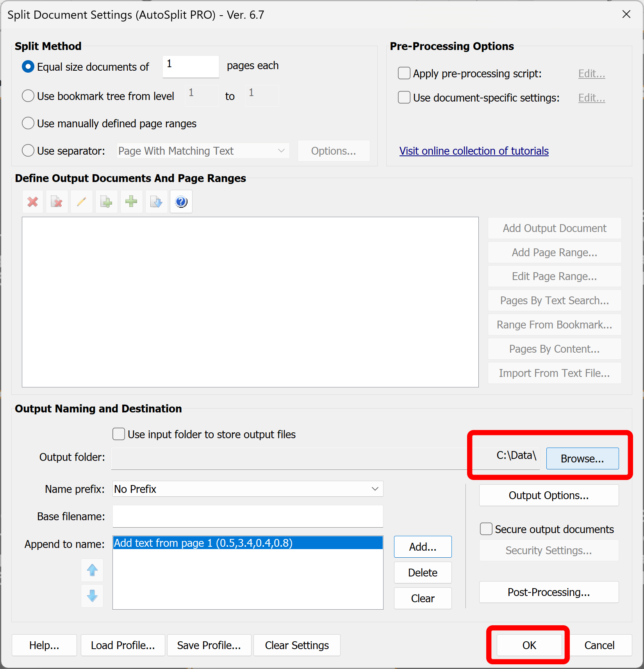Delete all entries using the red X icon
The image size is (644, 669).
point(32,202)
